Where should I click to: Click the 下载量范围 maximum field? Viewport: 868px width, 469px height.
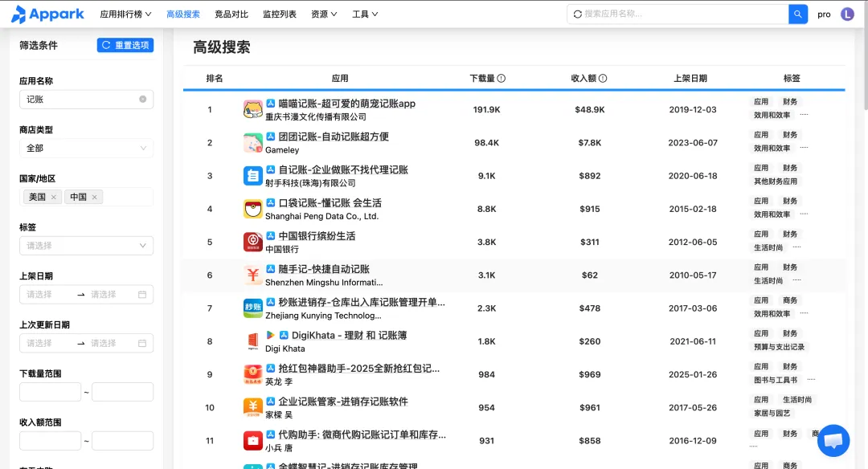point(122,392)
